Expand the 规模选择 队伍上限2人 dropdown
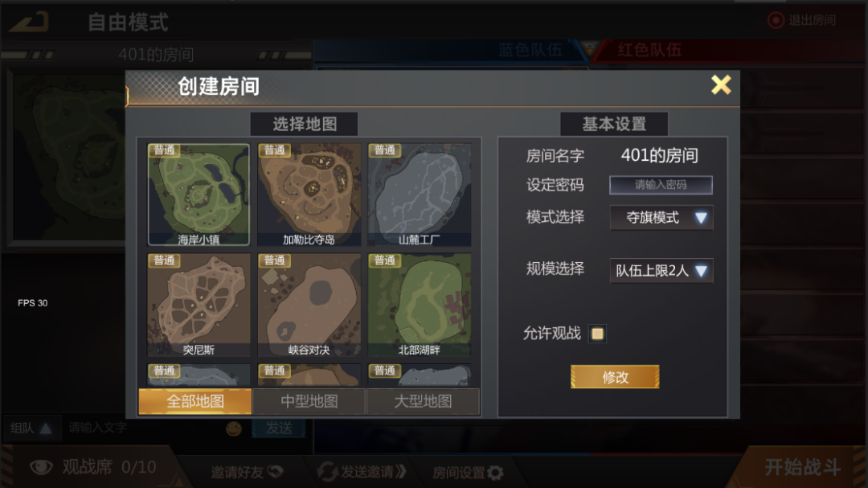 [661, 270]
